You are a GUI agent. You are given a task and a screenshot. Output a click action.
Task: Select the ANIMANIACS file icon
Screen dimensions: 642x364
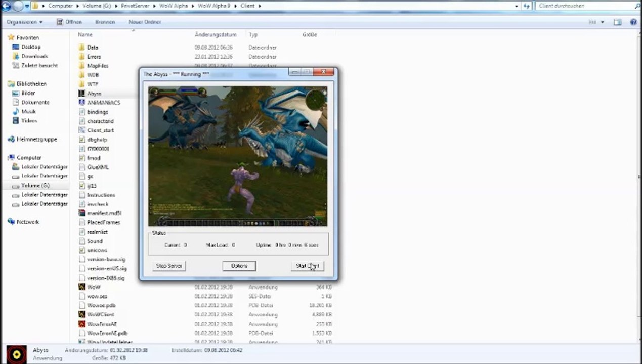point(82,103)
